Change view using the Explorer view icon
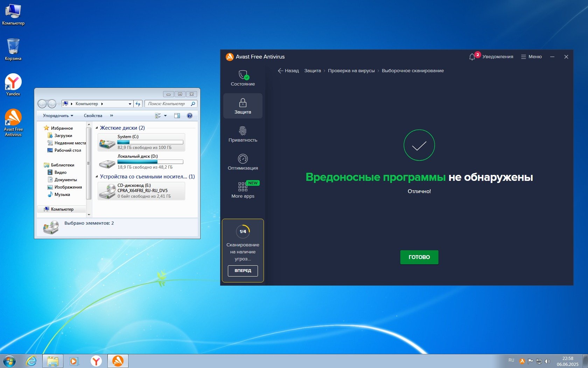 (x=158, y=116)
